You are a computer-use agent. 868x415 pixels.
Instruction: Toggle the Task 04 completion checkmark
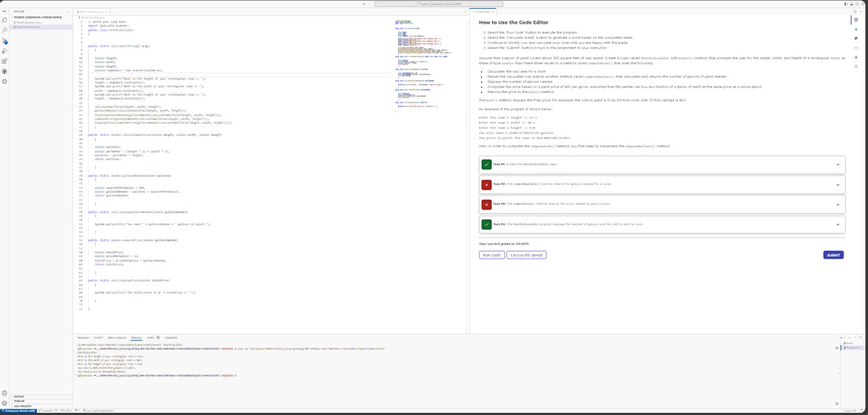(487, 224)
